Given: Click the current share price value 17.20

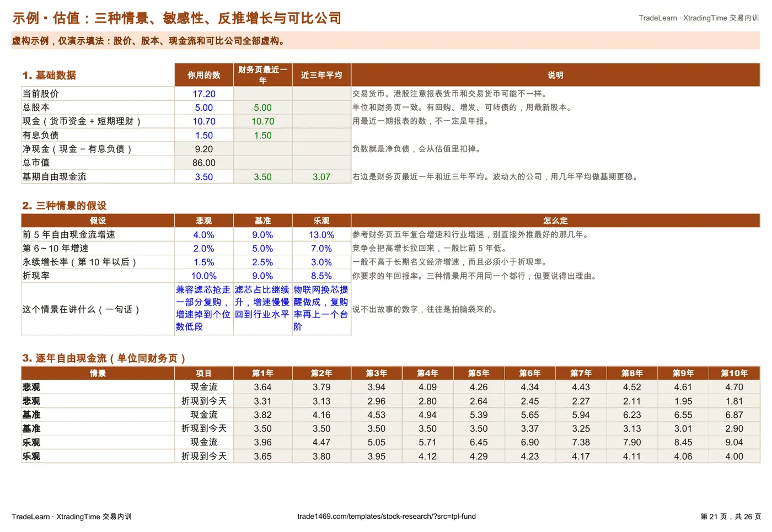Looking at the screenshot, I should [x=204, y=94].
